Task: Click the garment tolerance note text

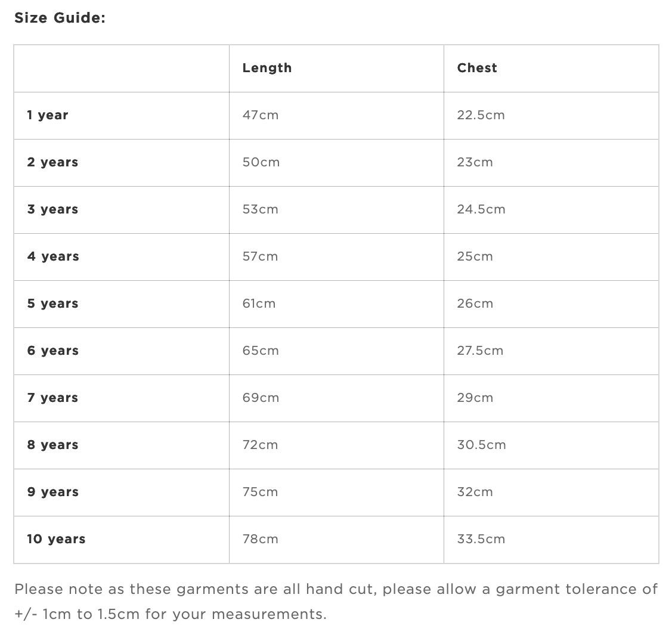Action: 336,602
